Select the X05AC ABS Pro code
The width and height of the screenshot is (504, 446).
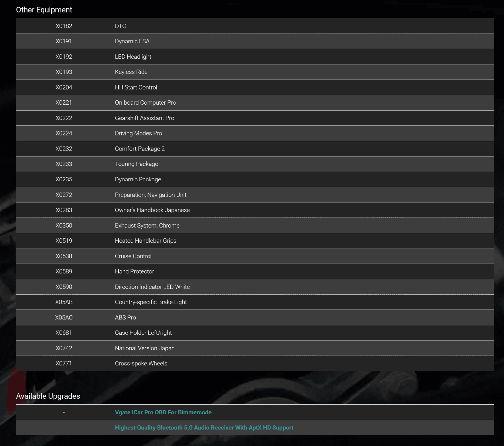(64, 318)
